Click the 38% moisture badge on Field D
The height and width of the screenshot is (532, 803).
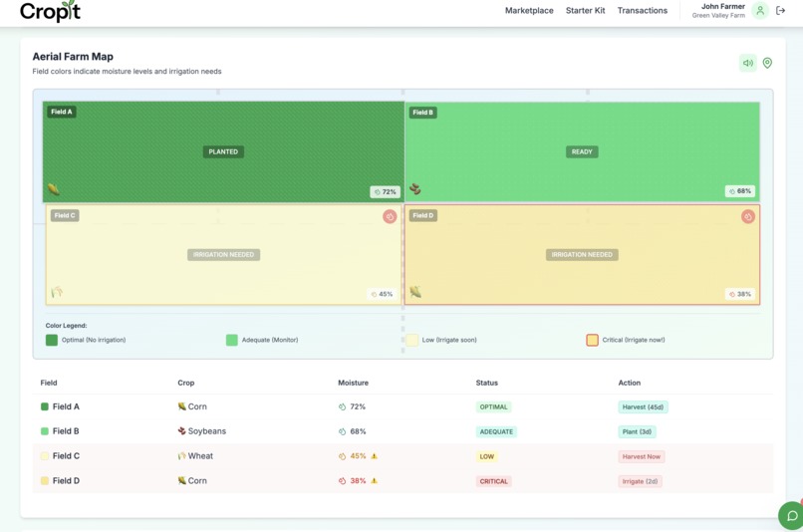tap(740, 295)
